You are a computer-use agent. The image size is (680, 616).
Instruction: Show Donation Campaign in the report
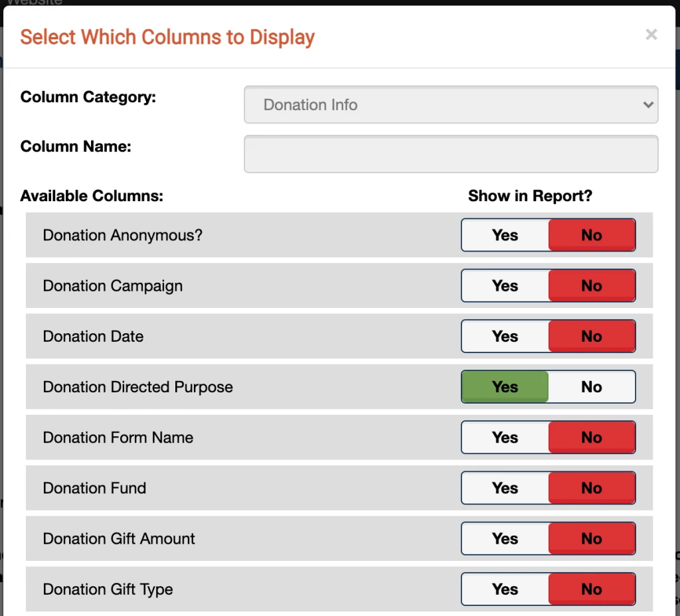click(x=505, y=285)
